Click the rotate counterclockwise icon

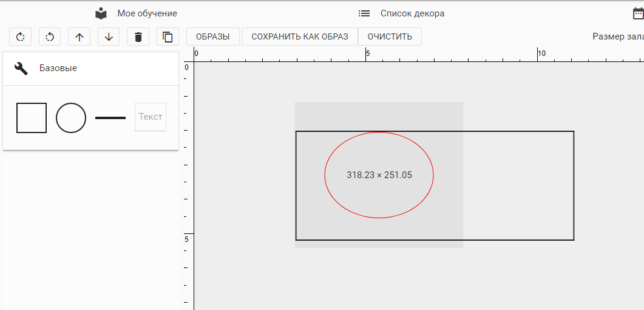click(x=50, y=37)
